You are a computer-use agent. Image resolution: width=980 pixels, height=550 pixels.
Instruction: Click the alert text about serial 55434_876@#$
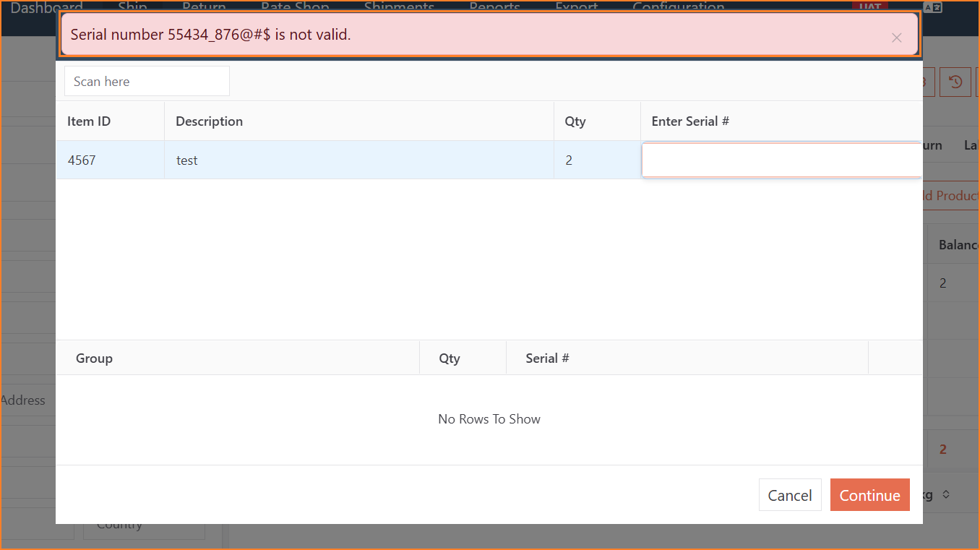(x=210, y=34)
